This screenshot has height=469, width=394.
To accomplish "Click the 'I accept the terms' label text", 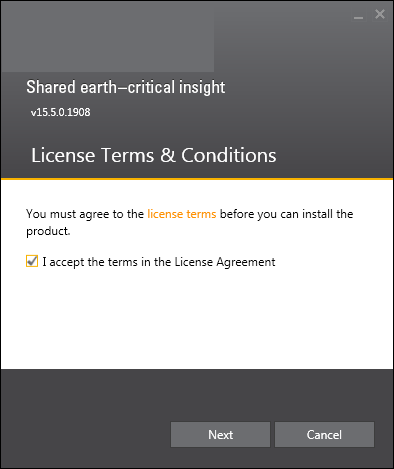I will pos(159,262).
